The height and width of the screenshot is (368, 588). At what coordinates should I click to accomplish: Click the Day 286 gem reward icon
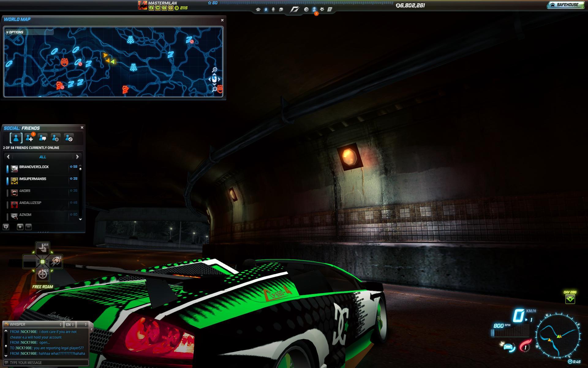[x=570, y=299]
